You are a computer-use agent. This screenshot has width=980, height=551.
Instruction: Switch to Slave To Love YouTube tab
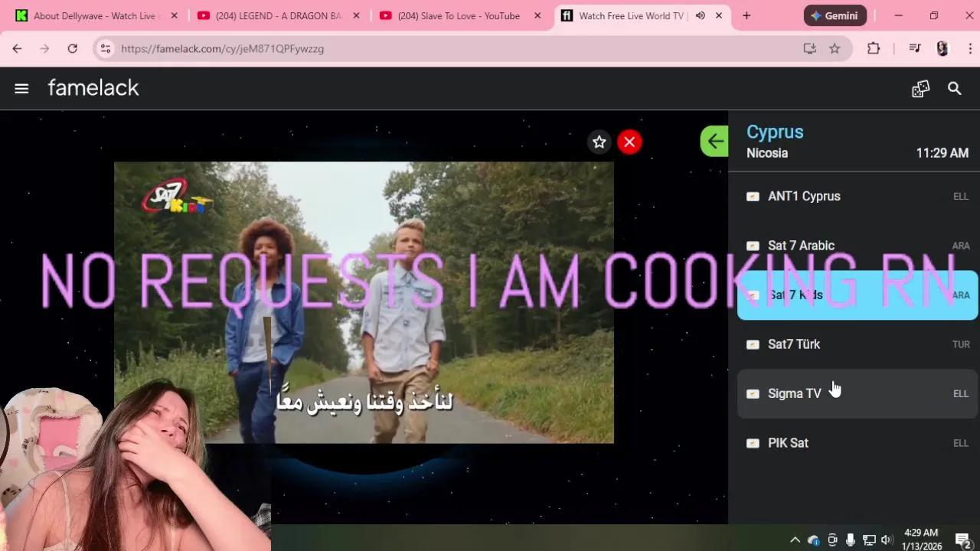(x=459, y=15)
